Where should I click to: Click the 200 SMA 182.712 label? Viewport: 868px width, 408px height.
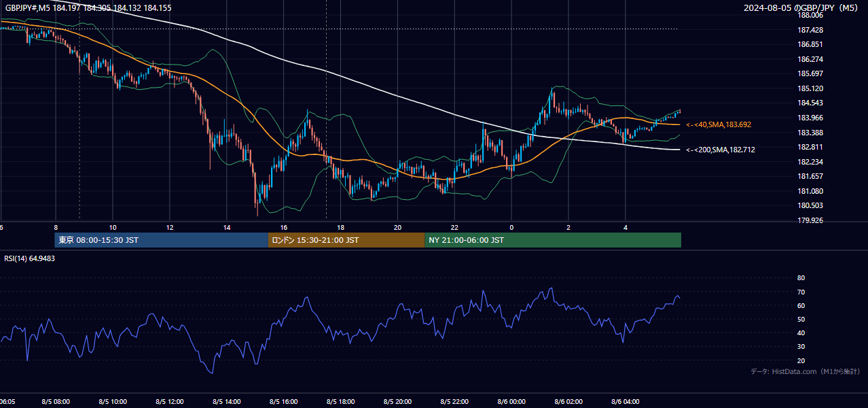tap(720, 150)
